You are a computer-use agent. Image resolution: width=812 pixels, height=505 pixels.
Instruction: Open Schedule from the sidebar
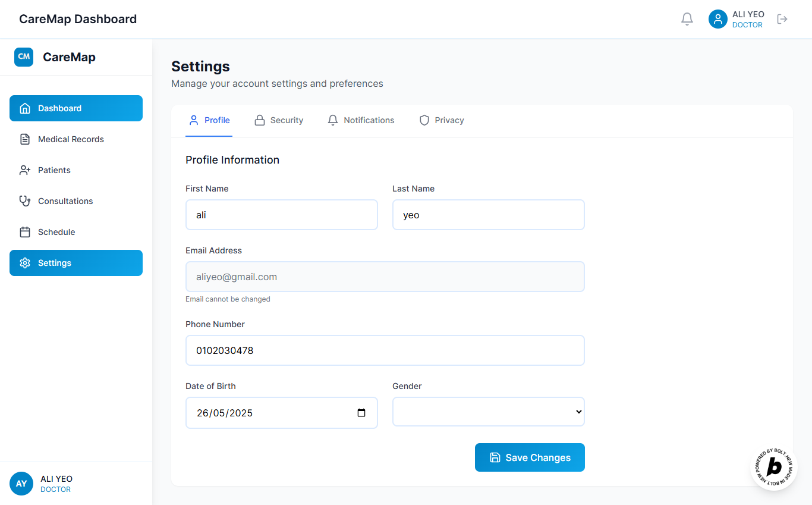click(56, 232)
